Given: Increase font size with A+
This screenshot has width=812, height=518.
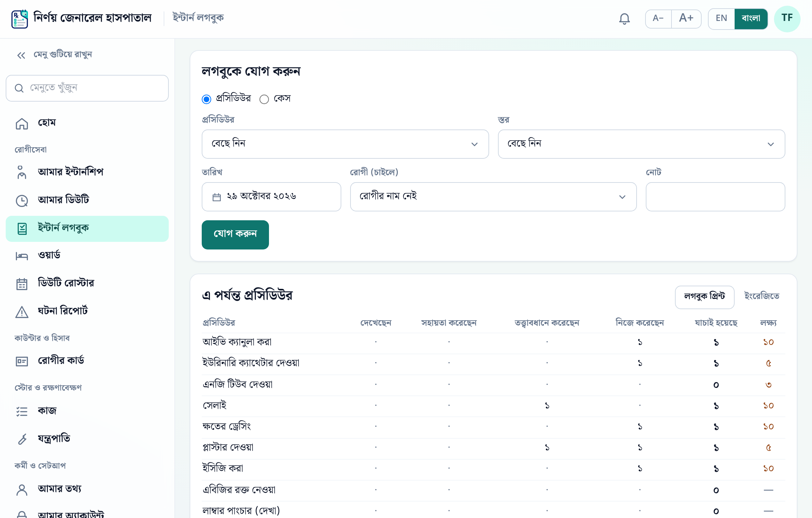Looking at the screenshot, I should (686, 18).
